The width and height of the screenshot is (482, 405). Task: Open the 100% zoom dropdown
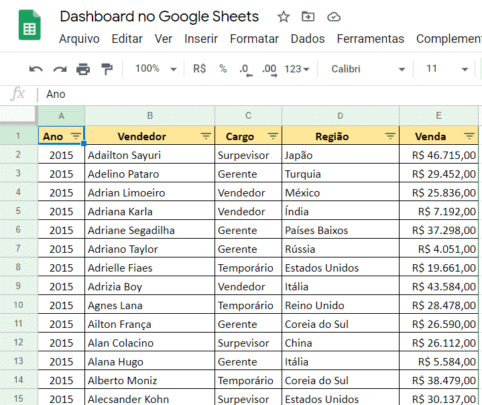click(x=156, y=69)
